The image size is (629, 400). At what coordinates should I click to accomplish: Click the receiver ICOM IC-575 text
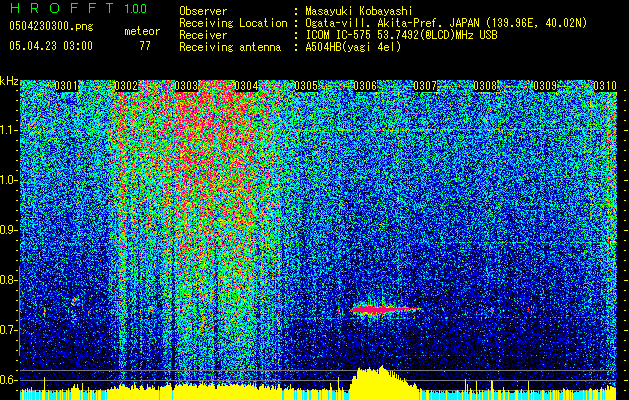401,35
